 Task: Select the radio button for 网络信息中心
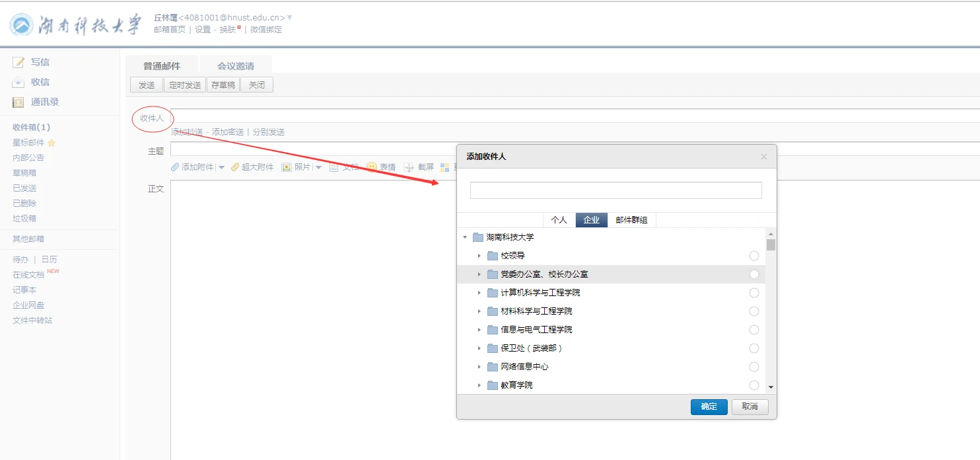point(754,367)
